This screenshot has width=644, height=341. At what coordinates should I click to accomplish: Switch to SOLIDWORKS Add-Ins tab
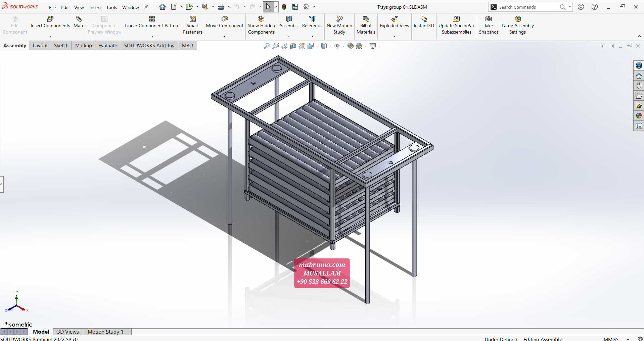[x=149, y=46]
